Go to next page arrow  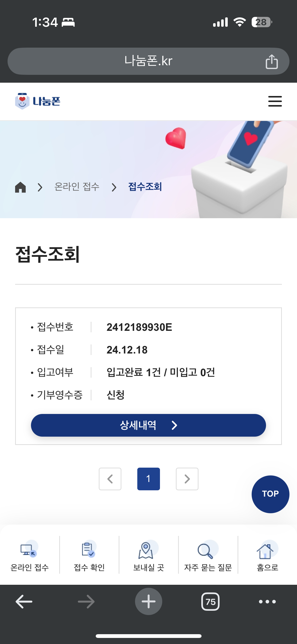(x=187, y=479)
